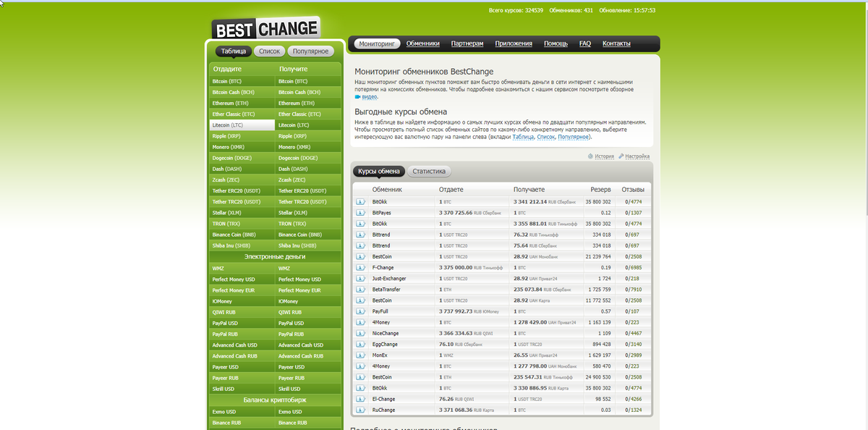868x430 pixels.
Task: Click the Резерв column header
Action: click(x=600, y=189)
